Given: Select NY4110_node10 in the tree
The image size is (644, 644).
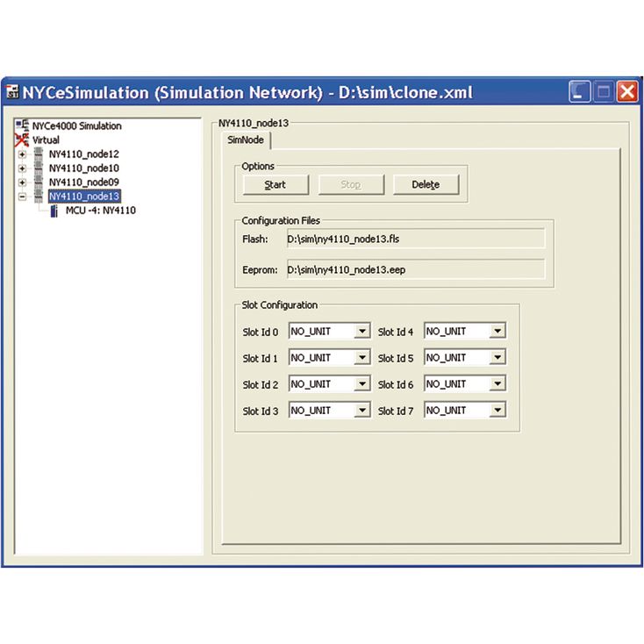Looking at the screenshot, I should pyautogui.click(x=83, y=168).
